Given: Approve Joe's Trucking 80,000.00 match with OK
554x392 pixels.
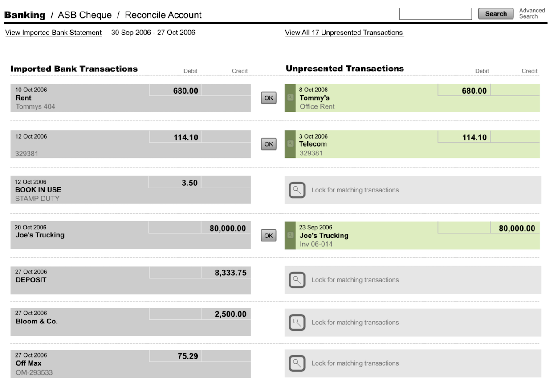Looking at the screenshot, I should click(269, 236).
